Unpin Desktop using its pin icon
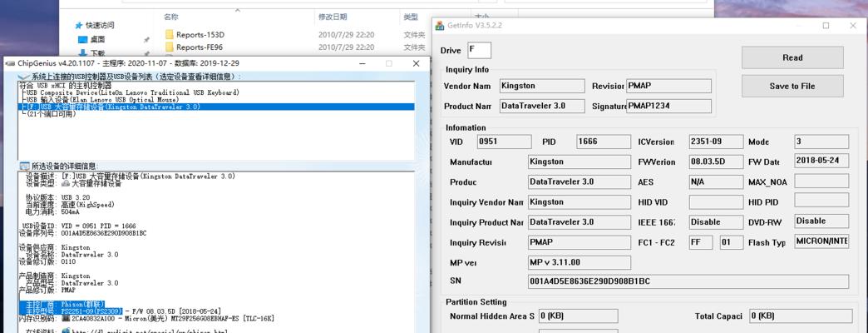This screenshot has height=333, width=868. [x=146, y=40]
